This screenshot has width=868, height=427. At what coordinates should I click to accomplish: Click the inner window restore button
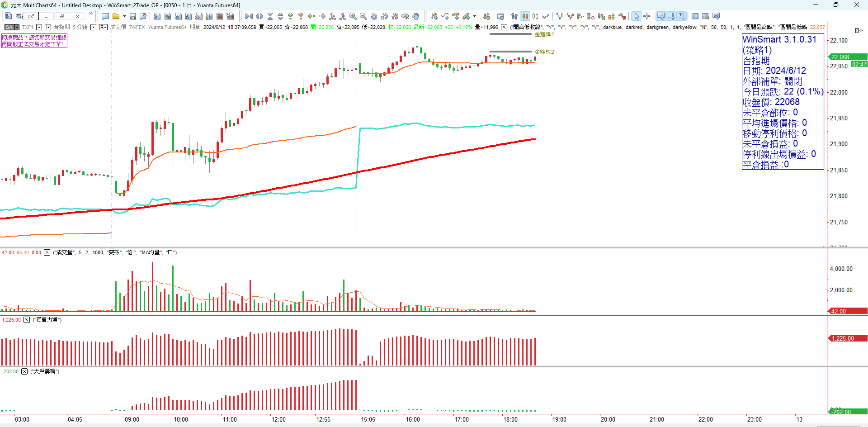(x=62, y=16)
